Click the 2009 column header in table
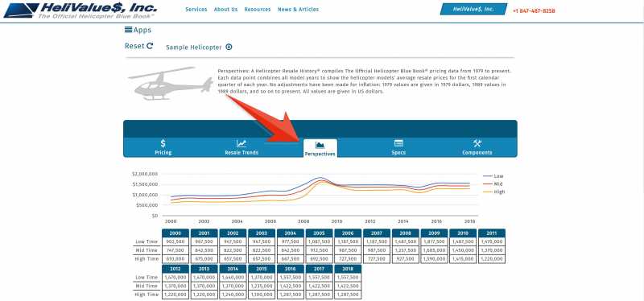The image size is (644, 301). click(x=434, y=233)
